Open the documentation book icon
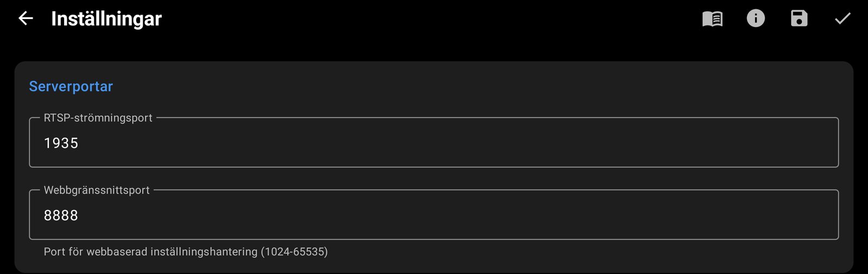Image resolution: width=868 pixels, height=274 pixels. coord(712,19)
